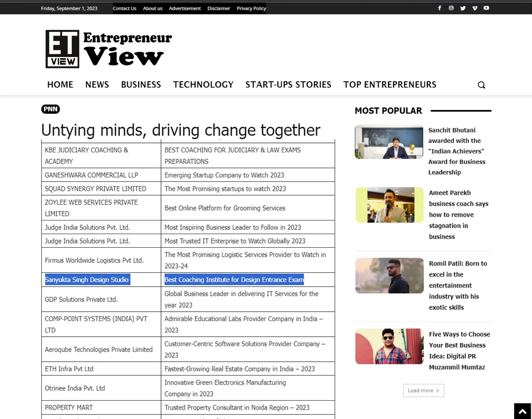Open the YouTube social icon

tap(486, 8)
